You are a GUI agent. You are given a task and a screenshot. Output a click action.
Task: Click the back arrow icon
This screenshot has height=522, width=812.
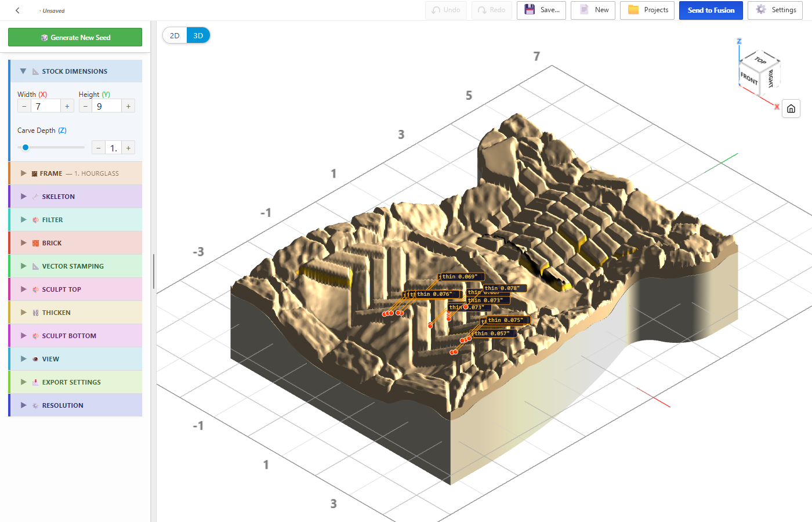pos(17,10)
